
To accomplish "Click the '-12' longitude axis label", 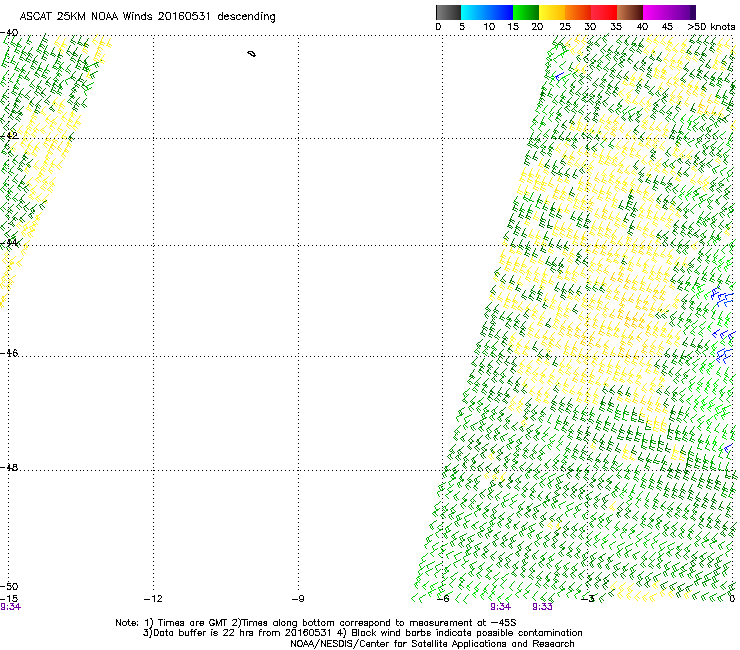I will (153, 599).
